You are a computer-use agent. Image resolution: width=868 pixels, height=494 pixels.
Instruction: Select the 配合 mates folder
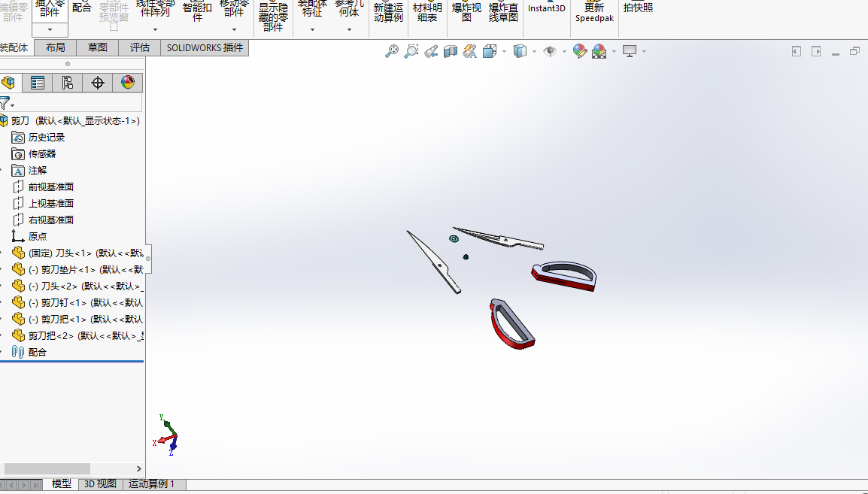(29, 353)
